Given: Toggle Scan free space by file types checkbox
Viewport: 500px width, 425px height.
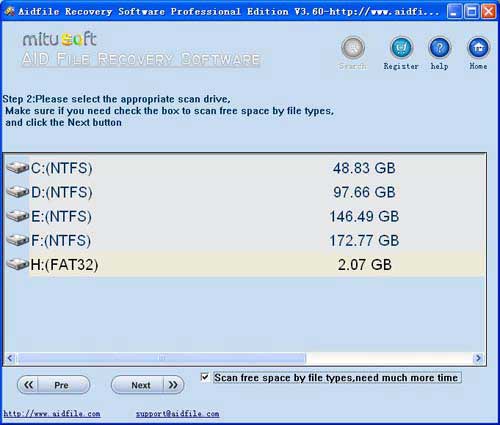Looking at the screenshot, I should click(205, 377).
